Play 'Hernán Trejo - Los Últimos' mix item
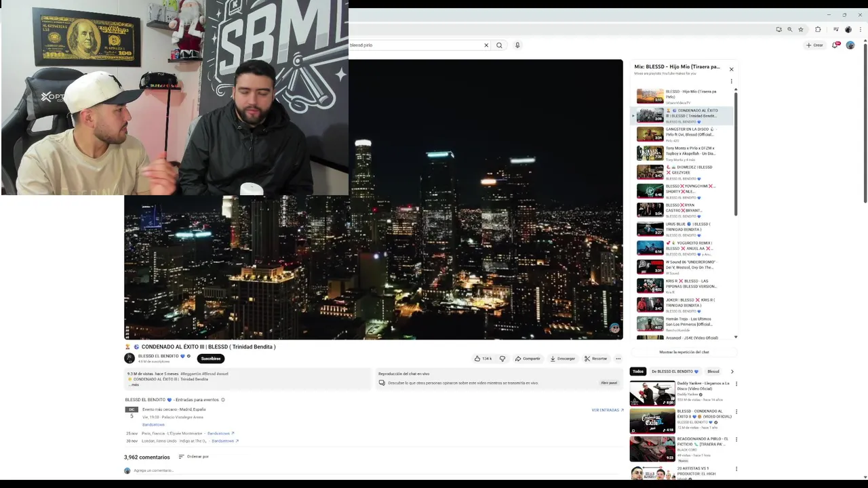 pyautogui.click(x=684, y=324)
